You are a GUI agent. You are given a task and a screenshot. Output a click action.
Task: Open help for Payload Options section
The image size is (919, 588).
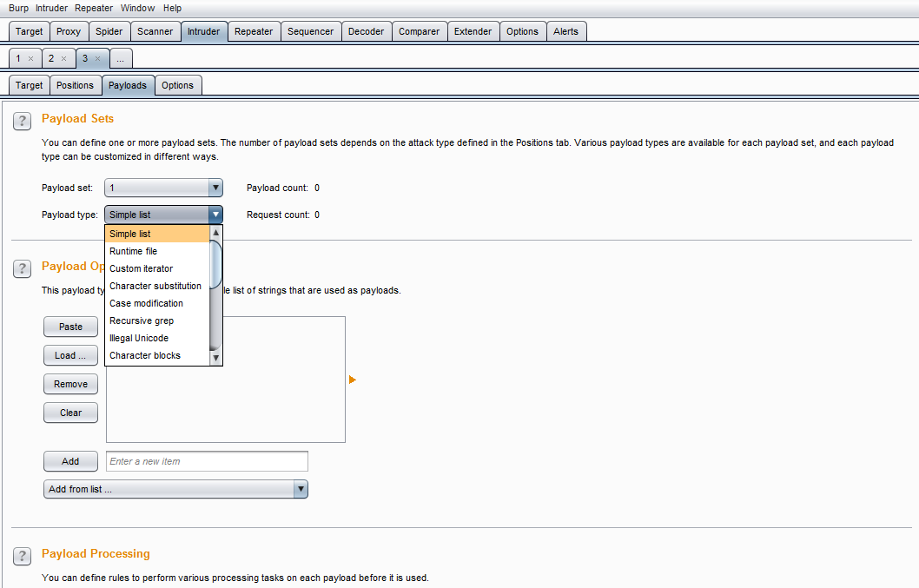(x=23, y=269)
